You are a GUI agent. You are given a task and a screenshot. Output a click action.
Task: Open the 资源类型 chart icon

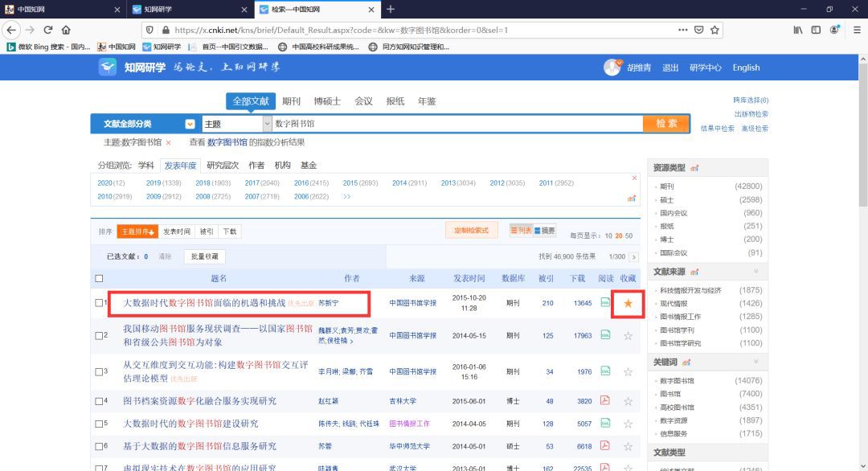[x=694, y=168]
